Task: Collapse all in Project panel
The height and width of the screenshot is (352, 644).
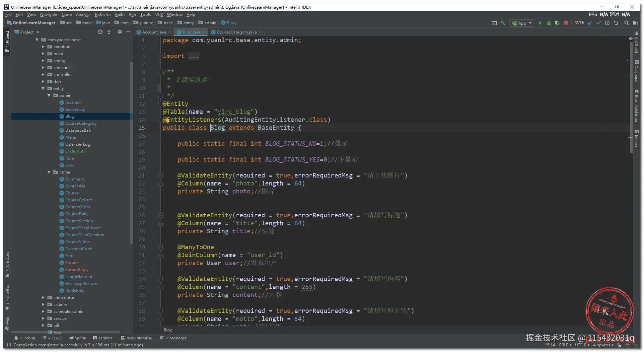Action: tap(109, 32)
